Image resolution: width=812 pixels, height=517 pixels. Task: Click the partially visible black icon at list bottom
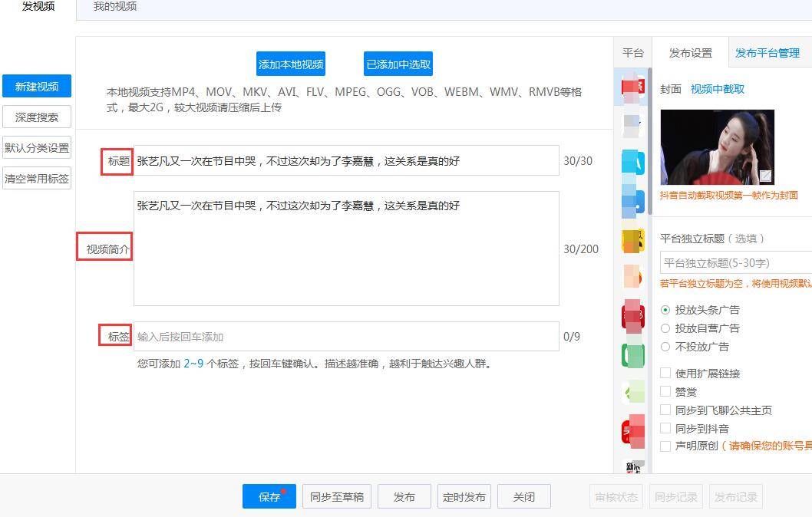tap(632, 466)
